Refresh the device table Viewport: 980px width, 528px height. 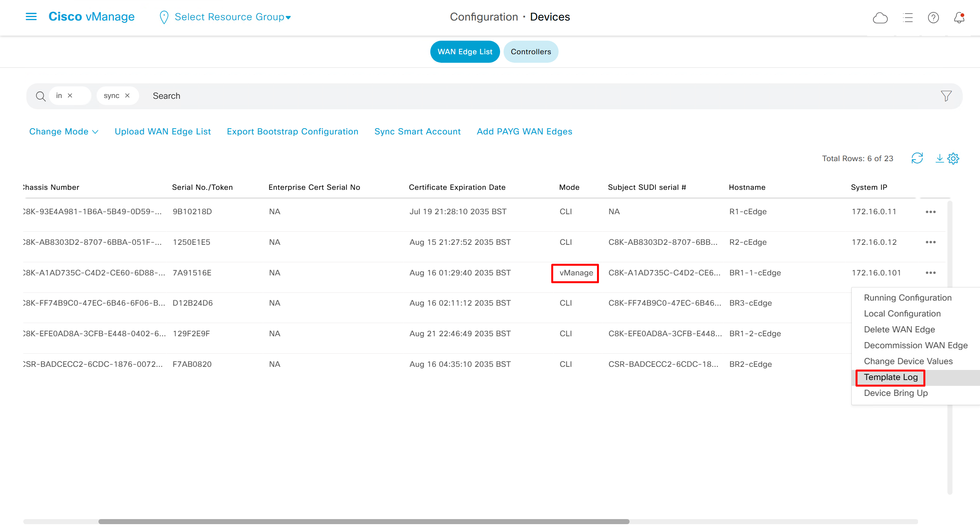917,158
